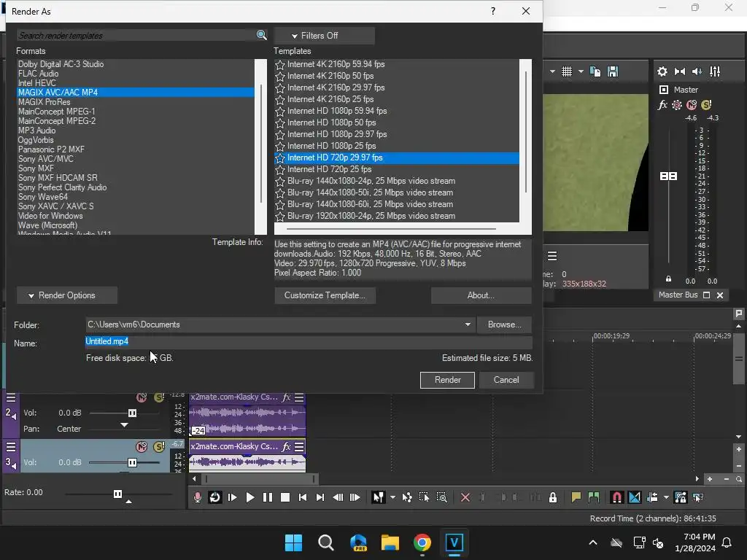The width and height of the screenshot is (747, 560).
Task: Toggle Lock Envelopes to Events icon
Action: click(x=681, y=497)
